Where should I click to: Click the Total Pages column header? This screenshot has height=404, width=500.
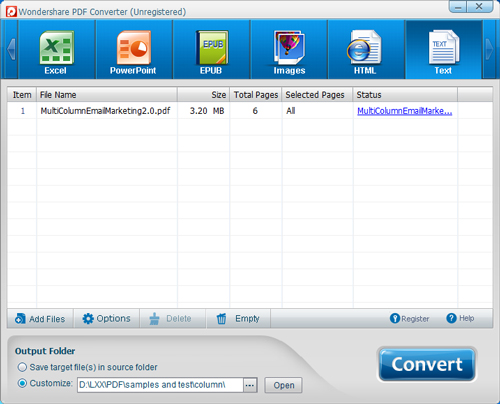coord(256,95)
